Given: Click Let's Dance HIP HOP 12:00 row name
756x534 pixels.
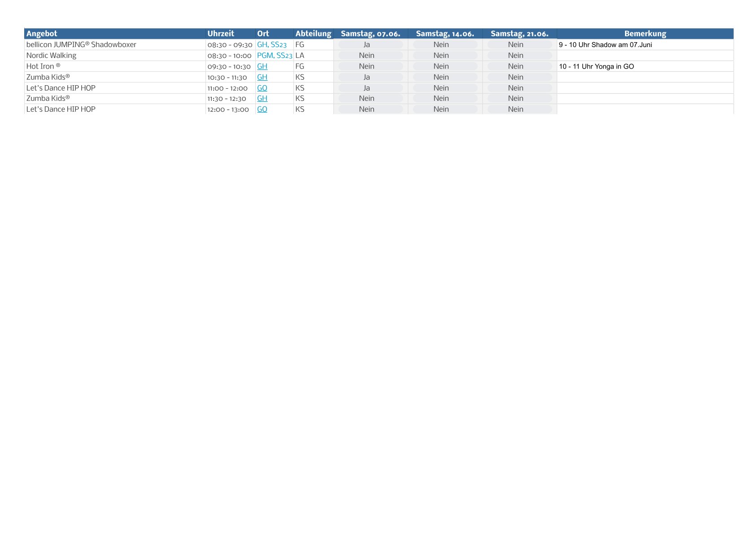Looking at the screenshot, I should [x=61, y=109].
